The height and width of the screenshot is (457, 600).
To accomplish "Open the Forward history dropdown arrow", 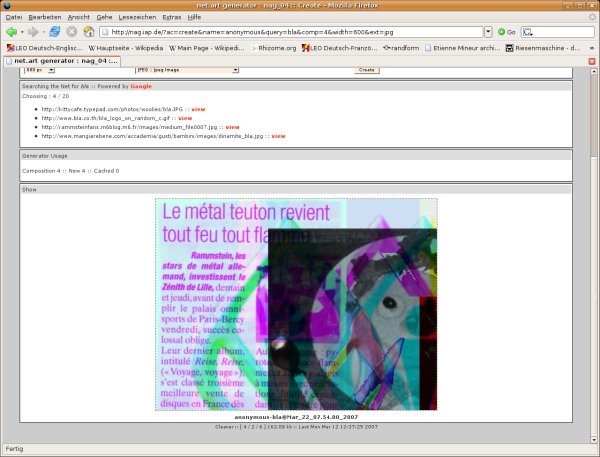I will point(44,32).
